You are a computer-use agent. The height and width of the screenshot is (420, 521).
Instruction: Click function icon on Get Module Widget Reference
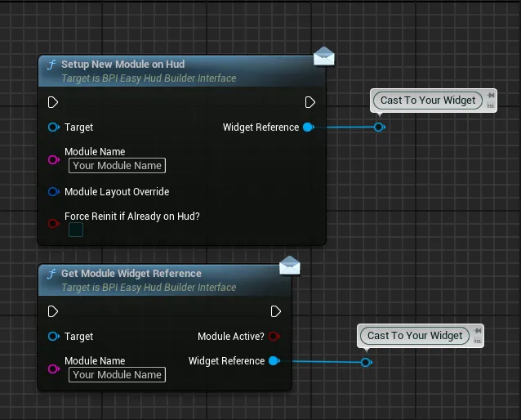tap(51, 274)
